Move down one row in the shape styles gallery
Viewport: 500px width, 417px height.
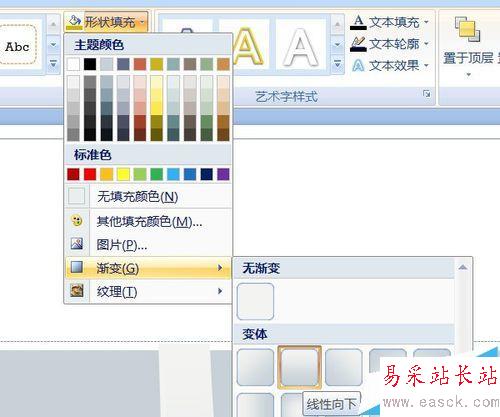tap(53, 44)
